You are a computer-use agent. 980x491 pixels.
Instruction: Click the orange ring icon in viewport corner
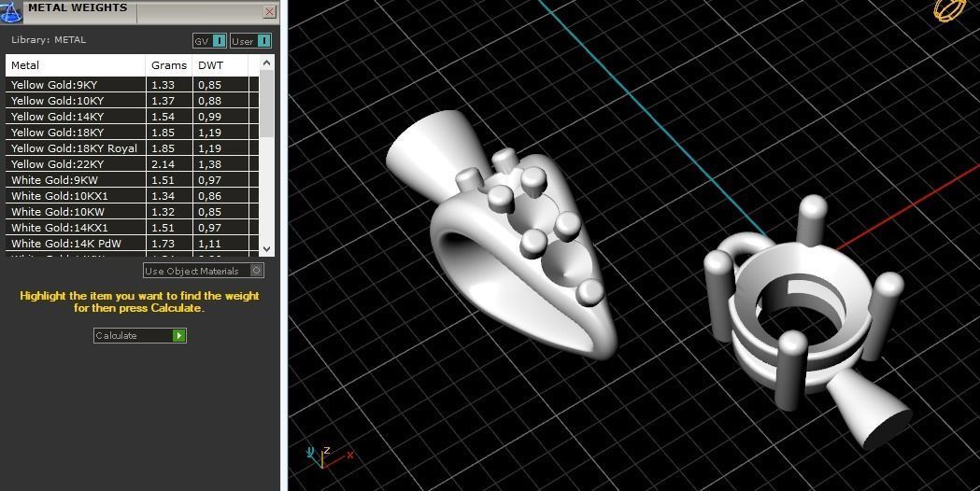950,8
